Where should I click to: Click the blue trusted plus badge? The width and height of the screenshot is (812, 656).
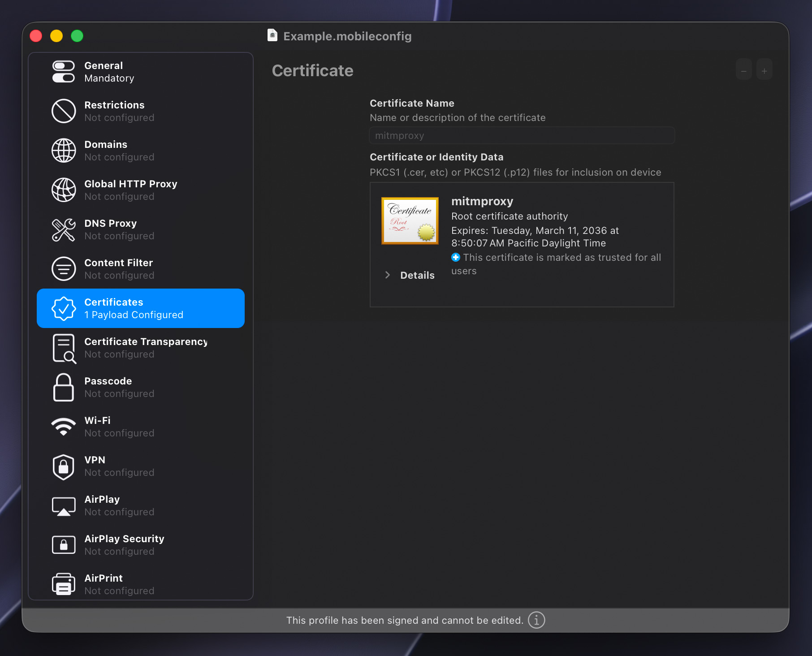point(456,257)
